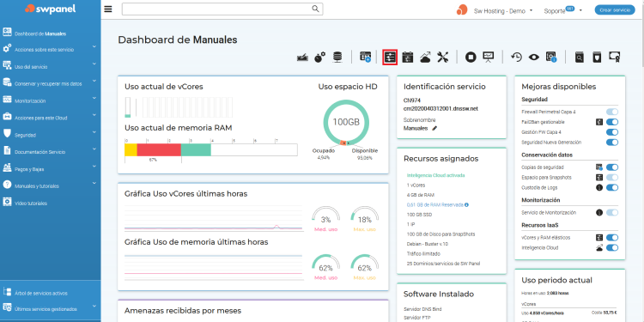Screen dimensions: 644x322
Task: Open the database server toolbar icon
Action: 337,57
